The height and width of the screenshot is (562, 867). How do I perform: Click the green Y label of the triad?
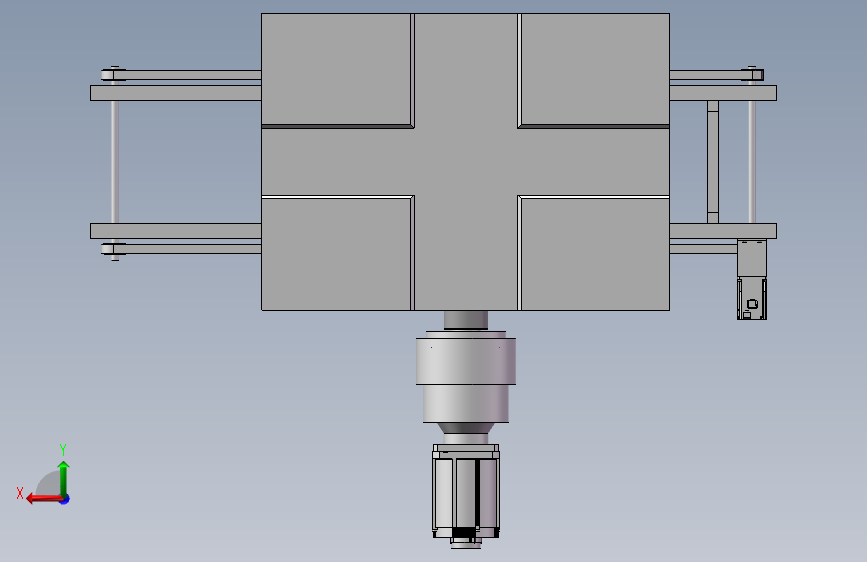coord(63,449)
